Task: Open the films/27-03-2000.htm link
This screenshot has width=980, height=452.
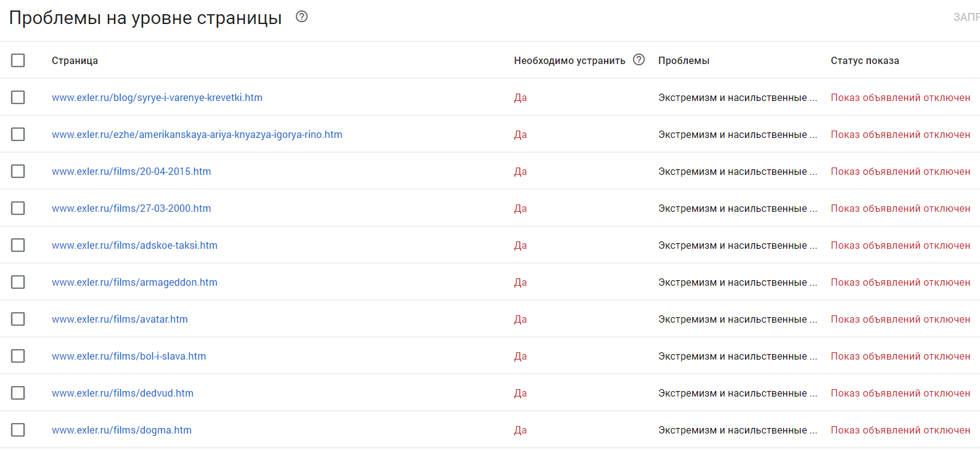Action: 131,208
